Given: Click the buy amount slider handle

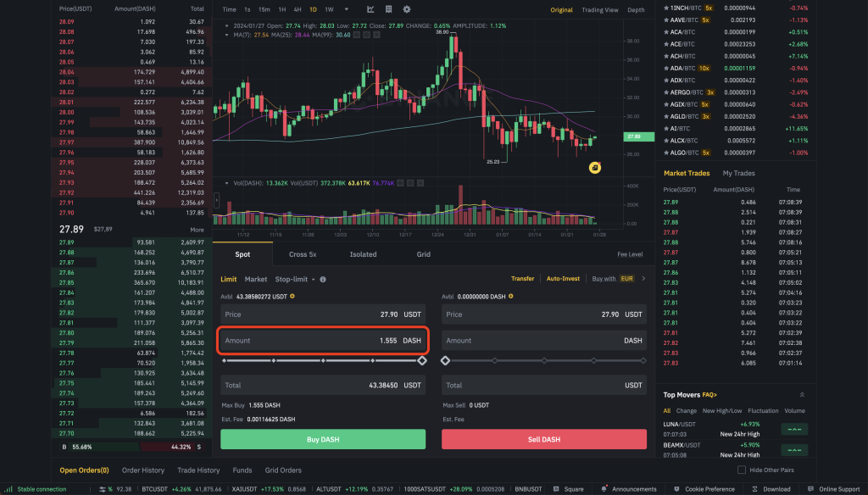Looking at the screenshot, I should pyautogui.click(x=422, y=360).
